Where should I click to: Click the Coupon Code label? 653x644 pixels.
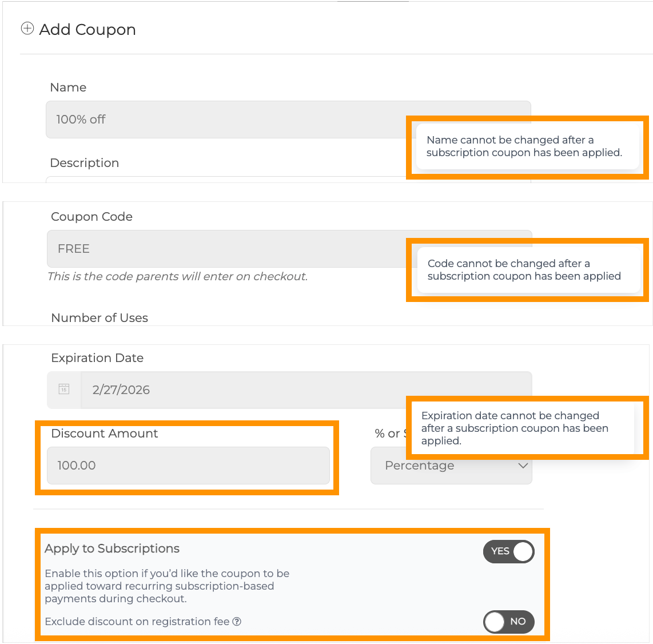coord(91,217)
